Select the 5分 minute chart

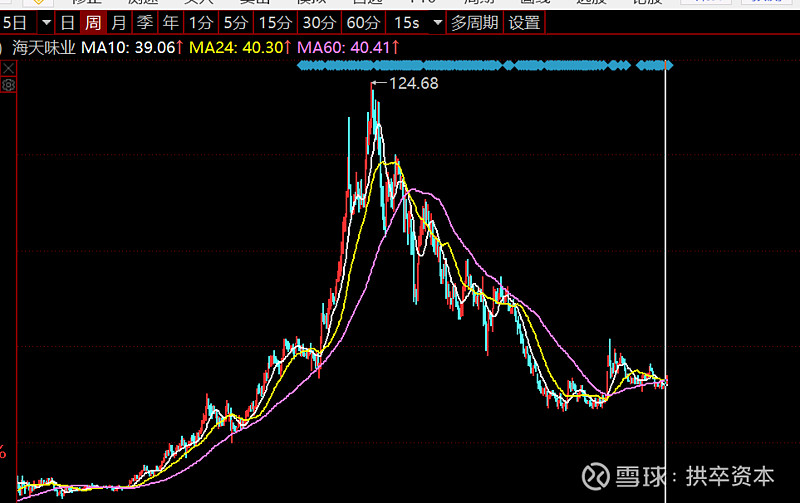pyautogui.click(x=236, y=23)
